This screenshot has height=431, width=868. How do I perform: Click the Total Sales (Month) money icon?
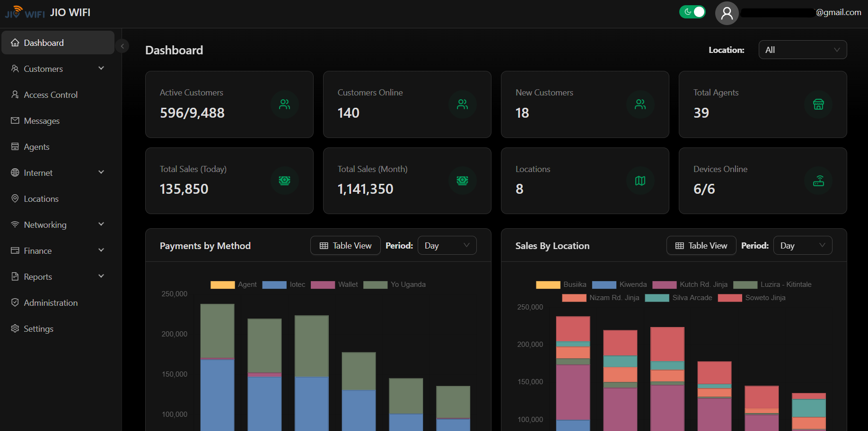(462, 181)
